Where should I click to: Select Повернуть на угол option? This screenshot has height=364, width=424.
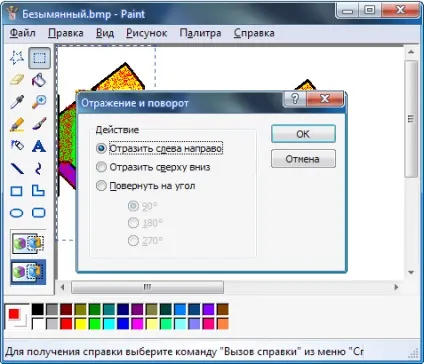(145, 186)
